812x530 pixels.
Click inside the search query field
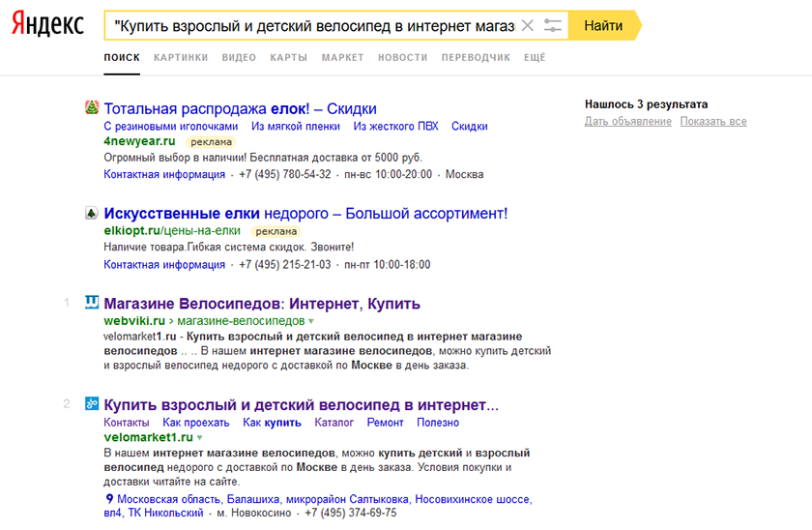(x=314, y=25)
